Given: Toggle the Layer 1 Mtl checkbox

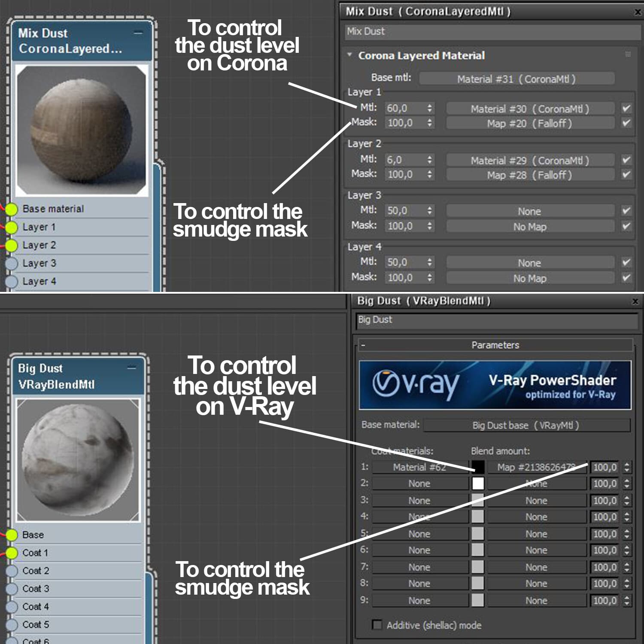Looking at the screenshot, I should pyautogui.click(x=626, y=108).
